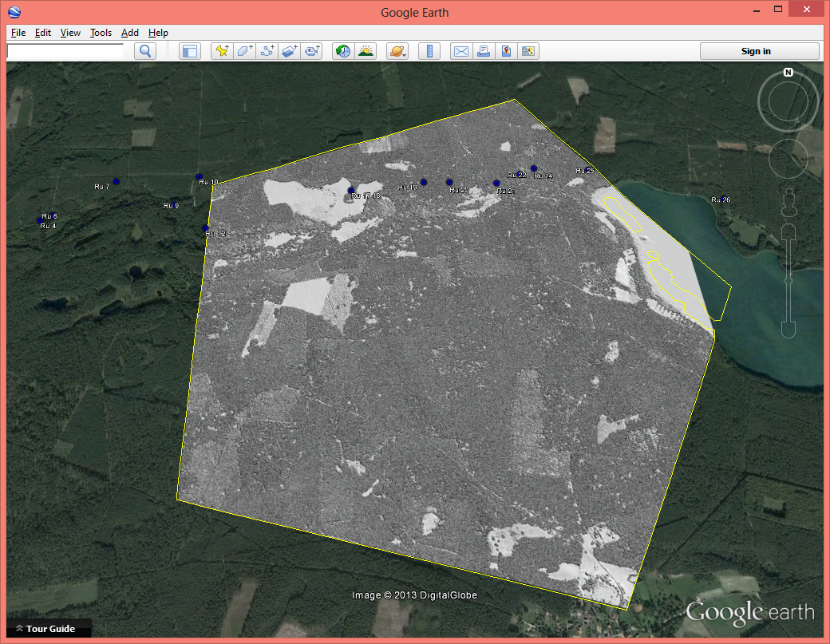Open the planet switcher dropdown
Viewport: 830px width, 644px height.
[397, 51]
